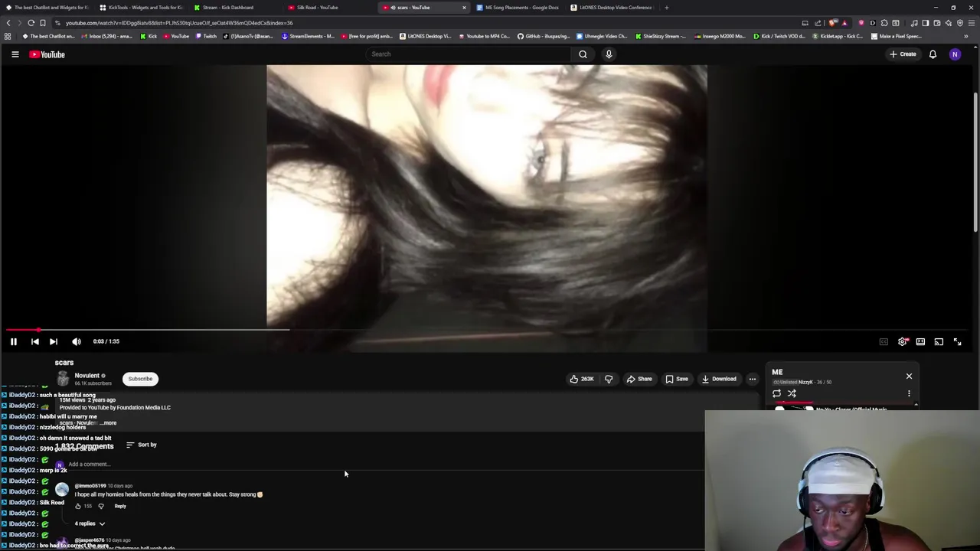
Task: Click the page vertical scrollbar
Action: tap(976, 161)
